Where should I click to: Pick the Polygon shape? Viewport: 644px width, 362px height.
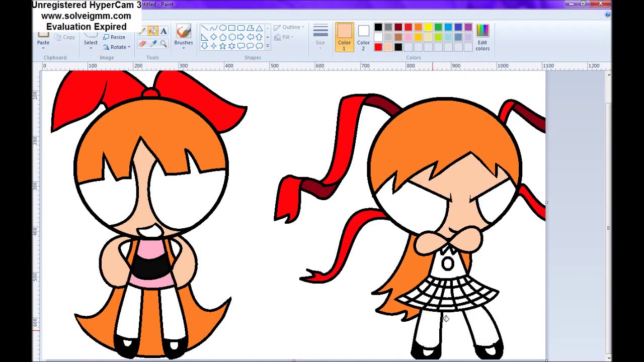(x=250, y=28)
